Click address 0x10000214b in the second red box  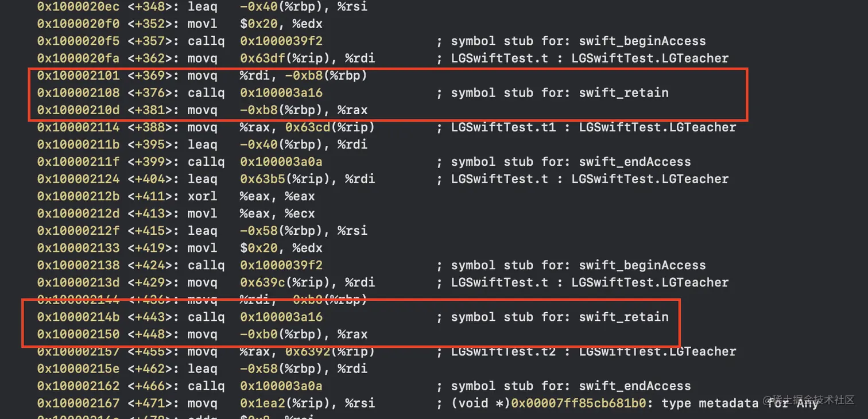pos(78,317)
